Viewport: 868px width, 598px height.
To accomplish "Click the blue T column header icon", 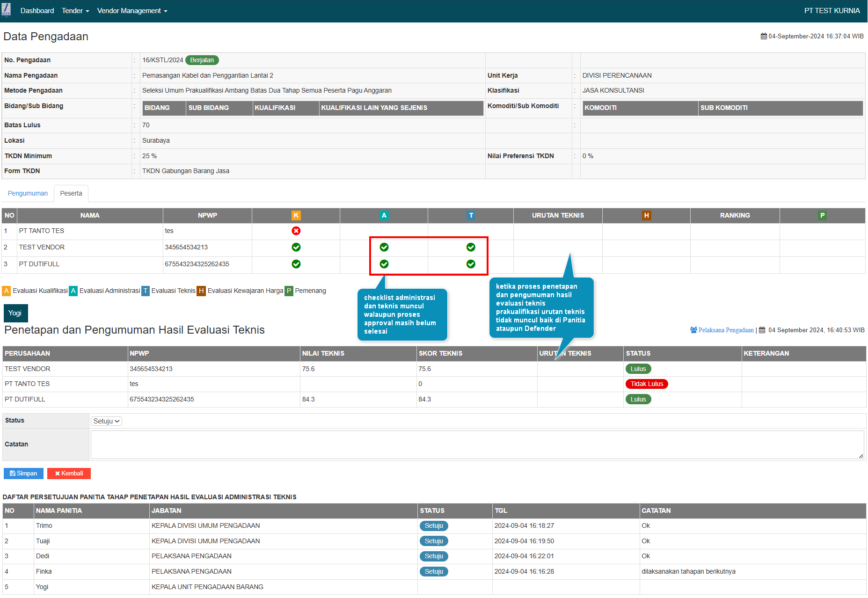I will tap(471, 215).
